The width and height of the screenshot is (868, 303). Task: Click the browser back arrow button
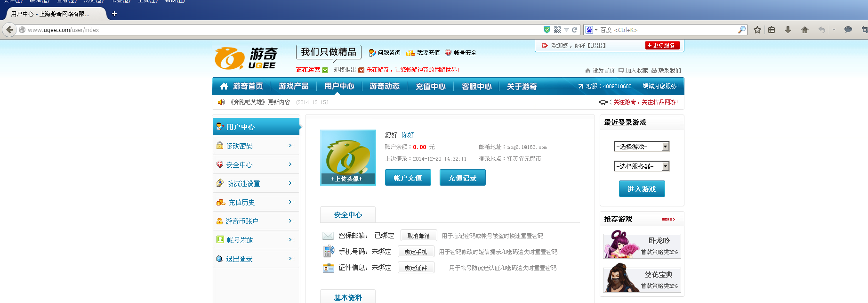tap(9, 30)
